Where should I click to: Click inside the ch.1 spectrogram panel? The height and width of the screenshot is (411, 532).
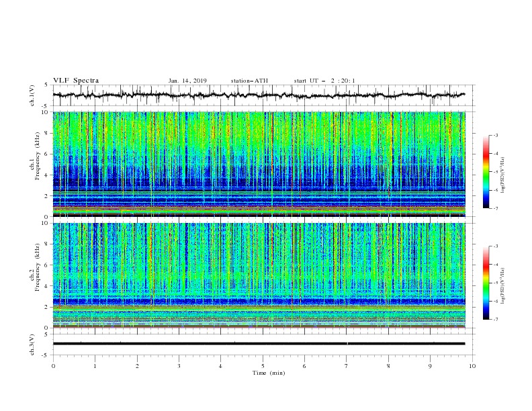(x=259, y=164)
